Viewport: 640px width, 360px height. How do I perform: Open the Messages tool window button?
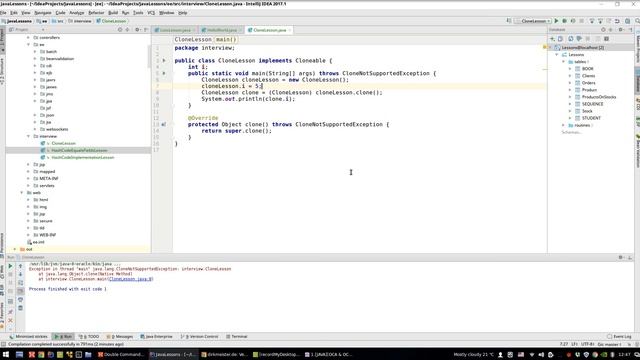coord(120,337)
